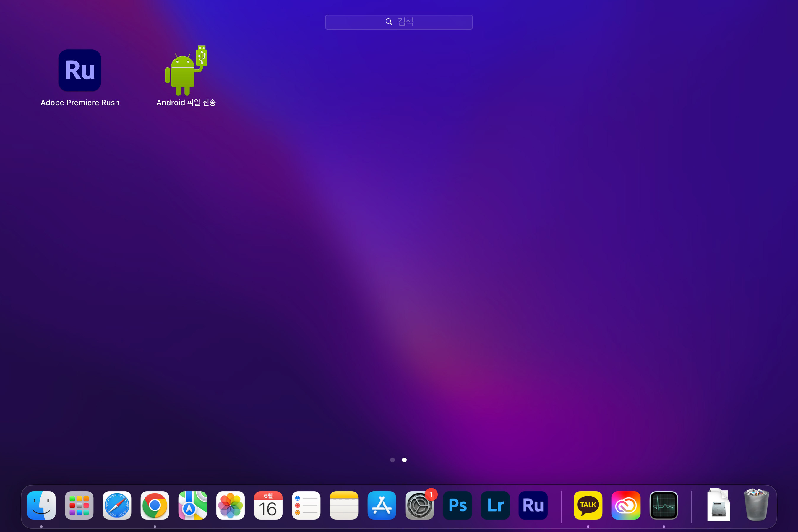The width and height of the screenshot is (798, 532).
Task: Open Maps from the Dock
Action: (x=193, y=505)
